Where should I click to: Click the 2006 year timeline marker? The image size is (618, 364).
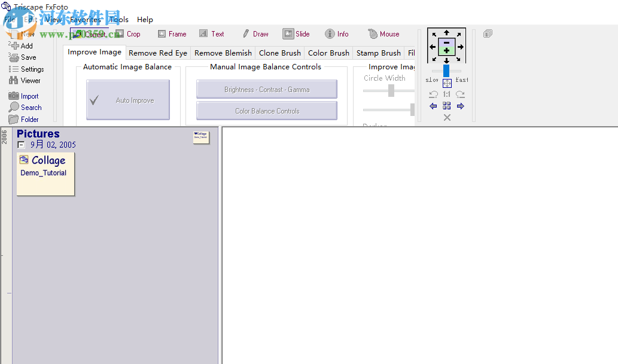[4, 137]
